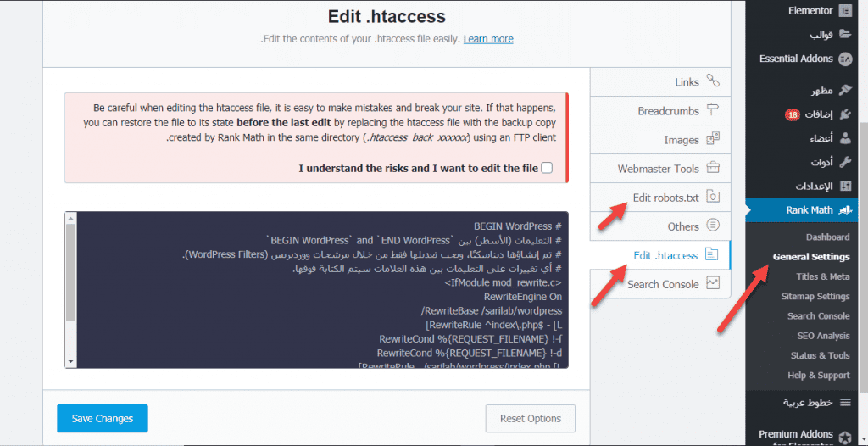This screenshot has width=868, height=446.
Task: Click the Breadcrumbs signpost icon
Action: point(713,111)
